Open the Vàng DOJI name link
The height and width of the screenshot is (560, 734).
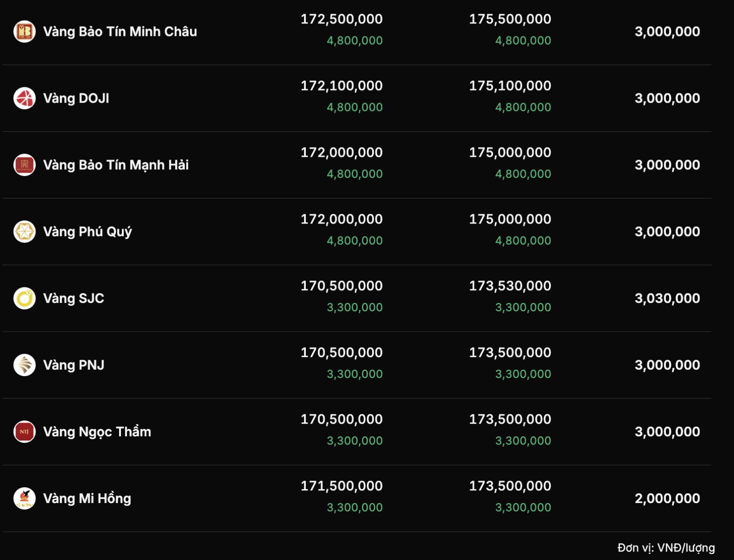(76, 98)
